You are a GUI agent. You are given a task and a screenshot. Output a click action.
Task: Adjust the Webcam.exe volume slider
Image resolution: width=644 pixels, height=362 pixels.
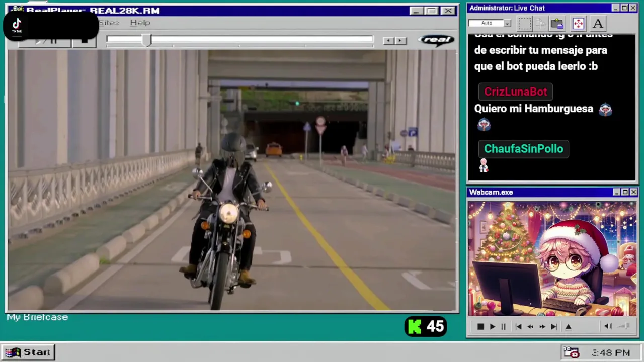623,326
